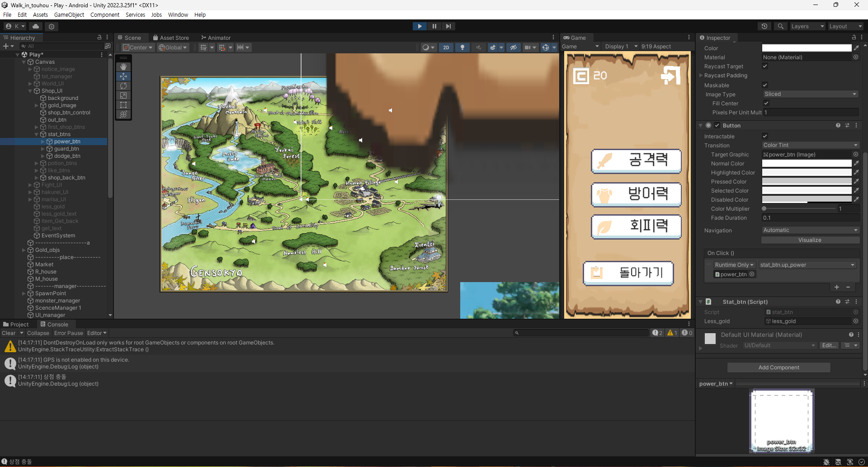Toggle Error Pause in the Console
Screen dimensions: 868x467
click(x=69, y=333)
